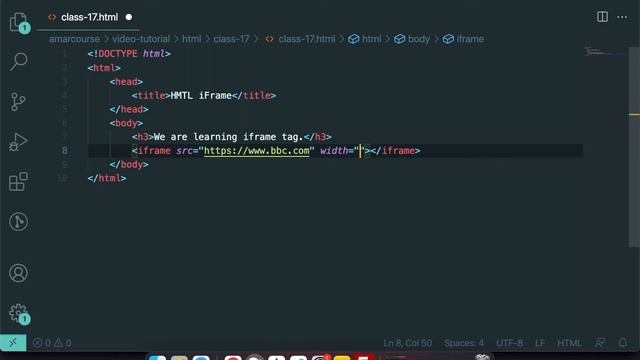
Task: Open the Accounts menu
Action: point(18,273)
